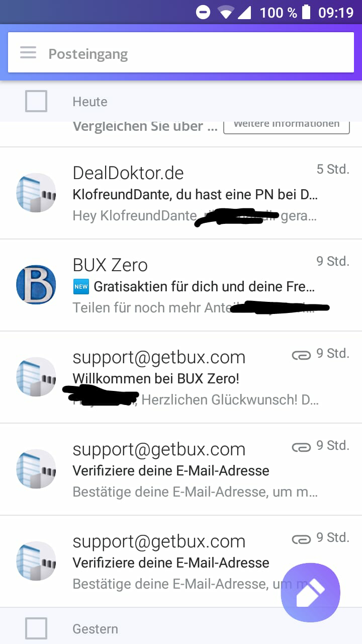Tap the Wi-Fi icon in status bar
The width and height of the screenshot is (362, 644).
coord(225,12)
